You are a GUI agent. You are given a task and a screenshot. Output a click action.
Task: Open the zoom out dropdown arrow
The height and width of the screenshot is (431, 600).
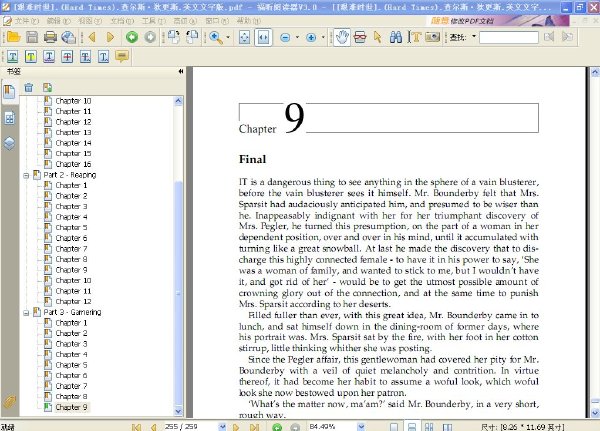[297, 37]
